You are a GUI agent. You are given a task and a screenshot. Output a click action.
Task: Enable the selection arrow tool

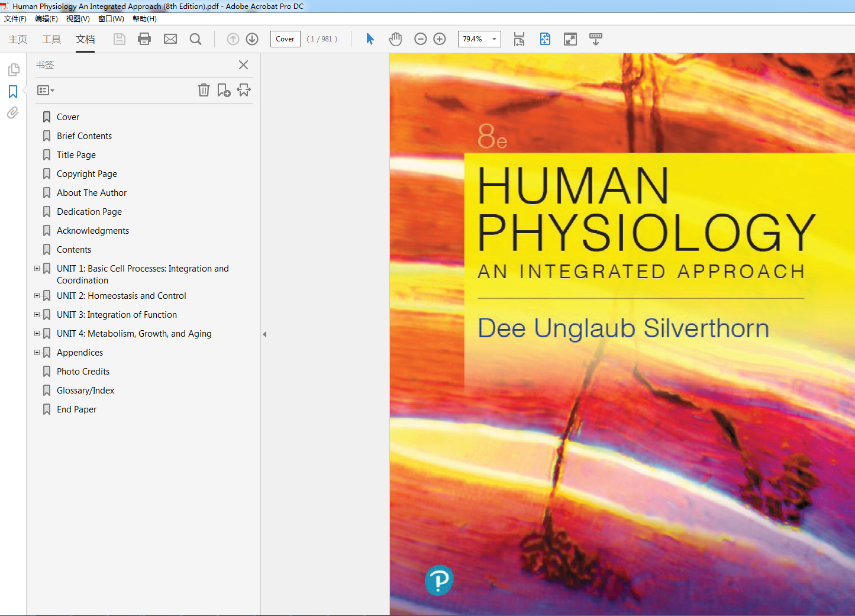pos(369,38)
